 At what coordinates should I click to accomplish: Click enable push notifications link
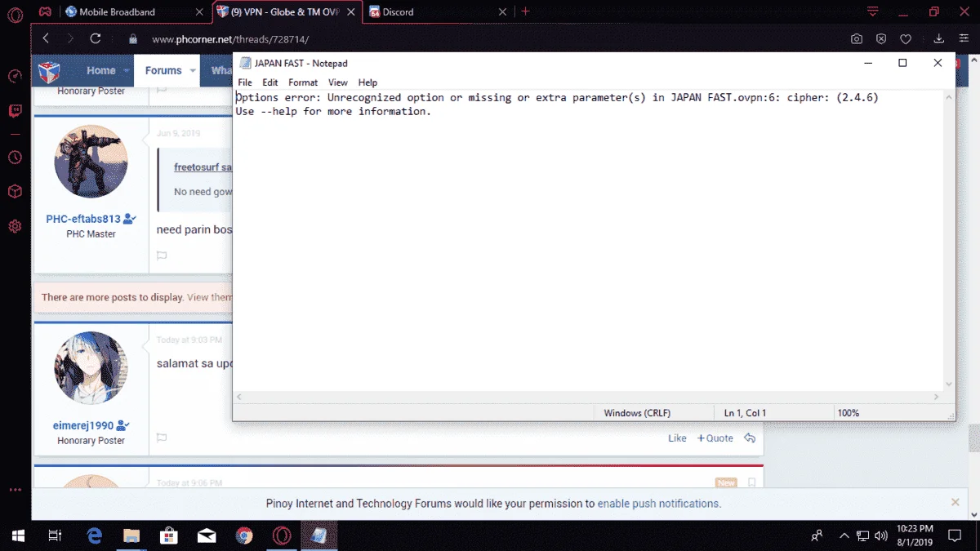point(658,504)
